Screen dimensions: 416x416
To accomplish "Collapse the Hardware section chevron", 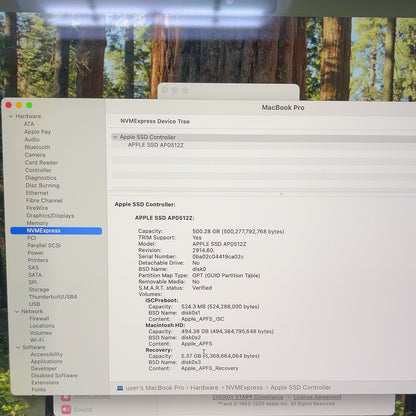I will [x=11, y=116].
